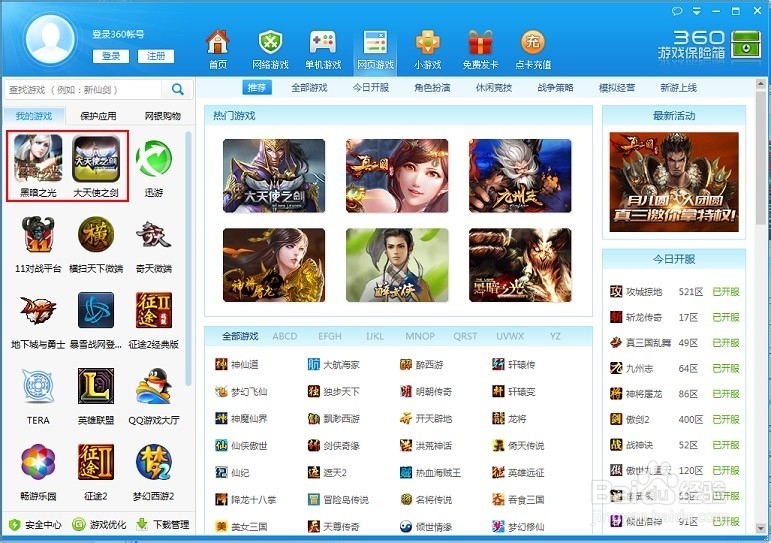Open QQ游戏大厅 penguin icon
The width and height of the screenshot is (771, 543).
pos(153,386)
